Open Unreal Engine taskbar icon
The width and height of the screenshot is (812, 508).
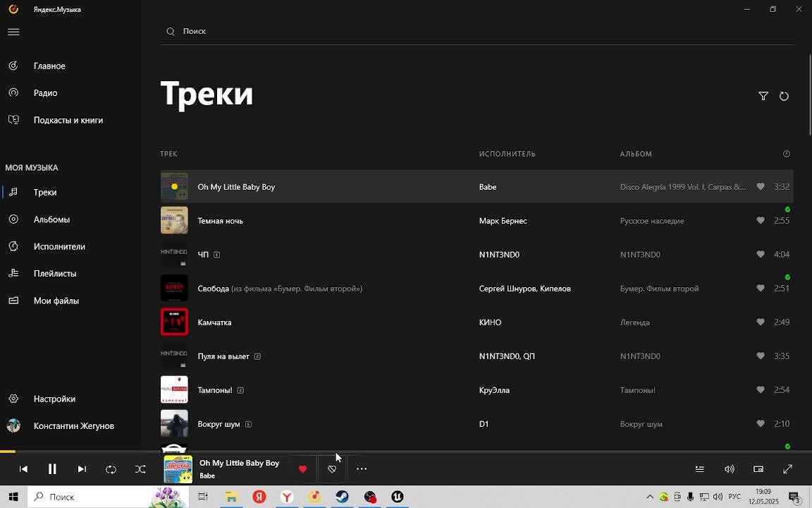pos(398,497)
